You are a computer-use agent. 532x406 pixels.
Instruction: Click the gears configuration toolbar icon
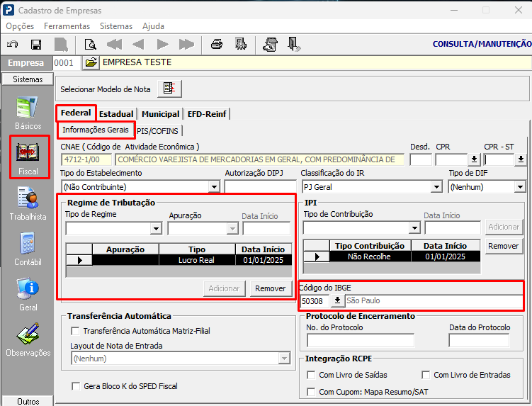tap(241, 44)
